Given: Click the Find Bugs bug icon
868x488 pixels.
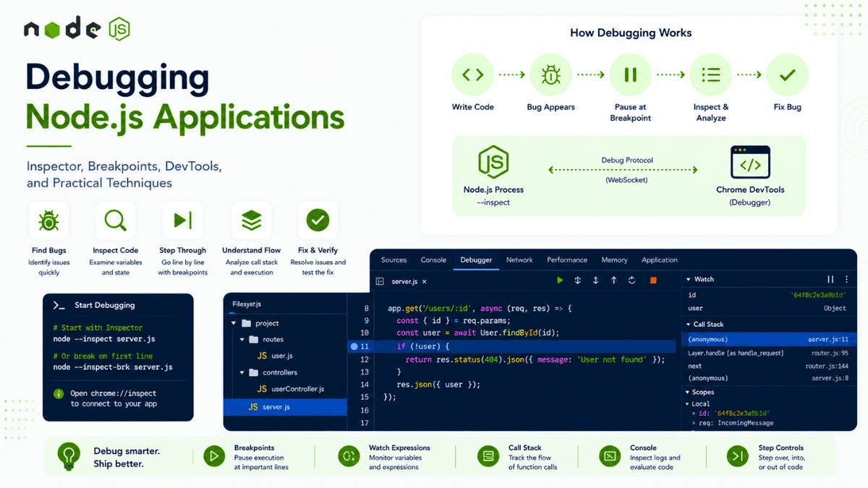Looking at the screenshot, I should click(49, 221).
